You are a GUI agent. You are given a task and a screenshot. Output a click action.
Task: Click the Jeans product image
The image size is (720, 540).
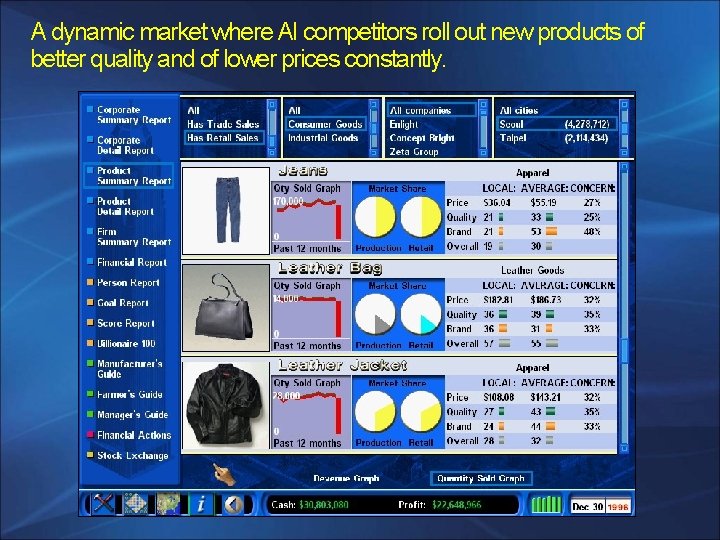[225, 210]
